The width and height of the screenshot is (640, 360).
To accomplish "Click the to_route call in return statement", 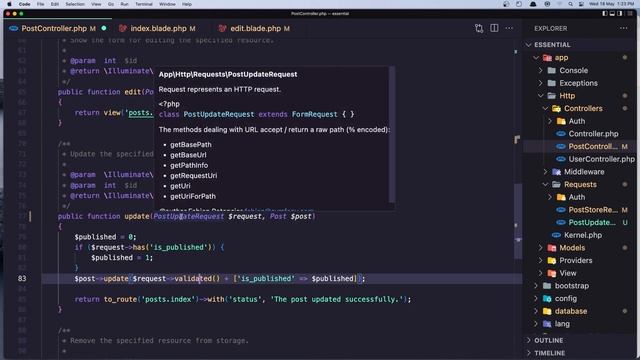I will pos(120,299).
